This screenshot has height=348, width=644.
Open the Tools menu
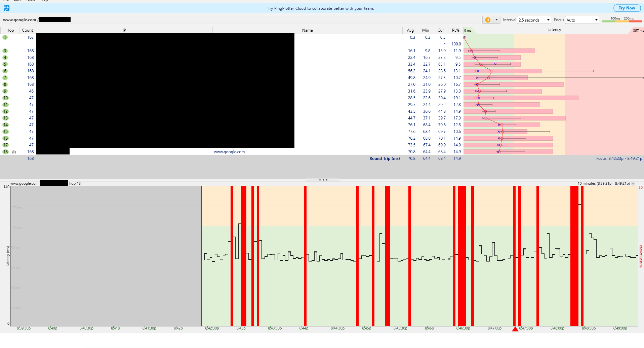click(x=30, y=1)
